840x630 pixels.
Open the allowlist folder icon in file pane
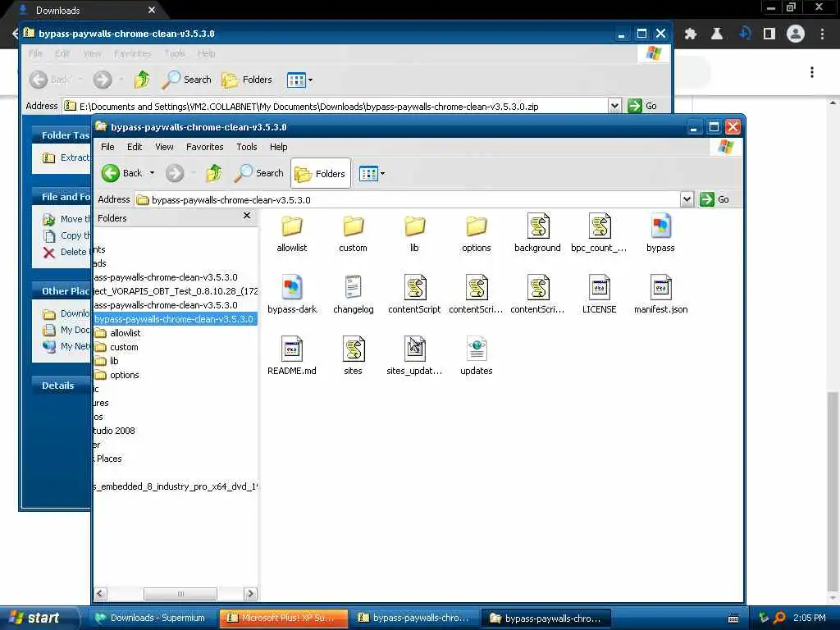(x=292, y=226)
